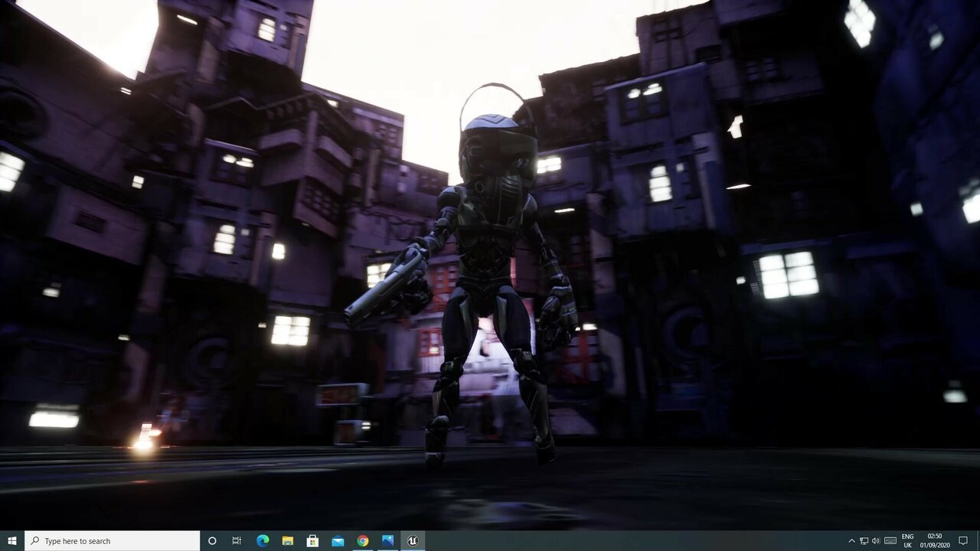Open the Mail app on the taskbar

[338, 540]
